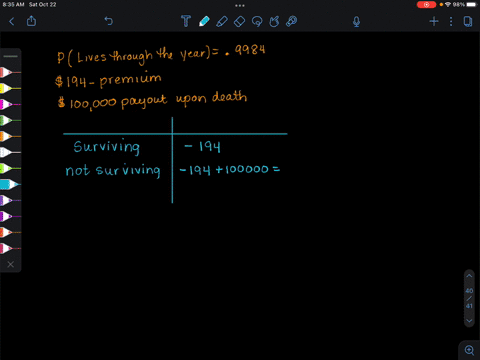Tap the '$100,000 payout upon death' line
480x360 pixels.
pos(152,100)
